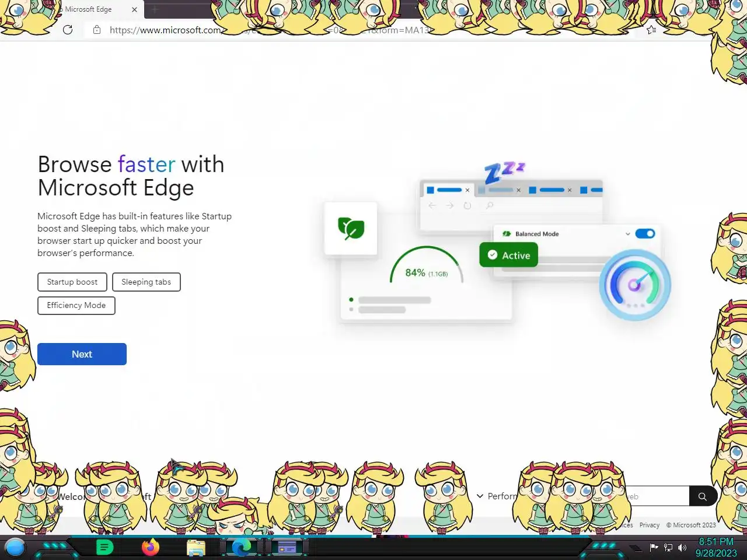This screenshot has height=560, width=747.
Task: Click the Startup boost button
Action: pos(72,282)
